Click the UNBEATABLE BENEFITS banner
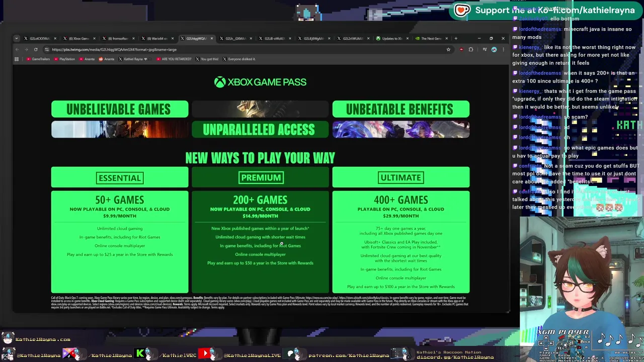Viewport: 644px width, 362px height. [400, 109]
